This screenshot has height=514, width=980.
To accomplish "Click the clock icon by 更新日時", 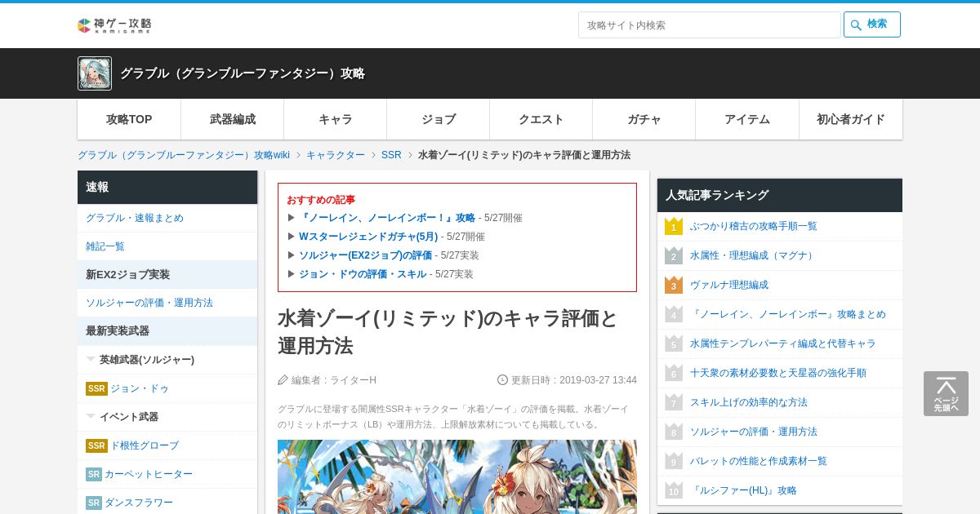I will pos(503,379).
